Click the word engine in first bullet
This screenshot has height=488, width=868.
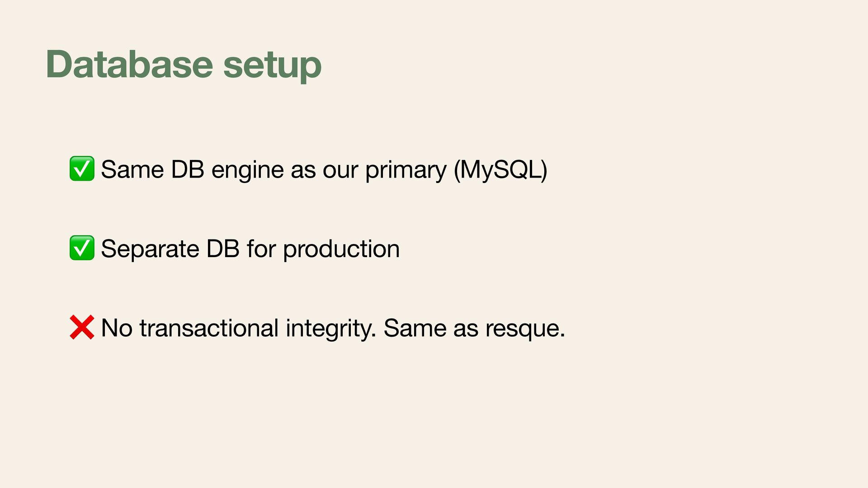pos(247,171)
